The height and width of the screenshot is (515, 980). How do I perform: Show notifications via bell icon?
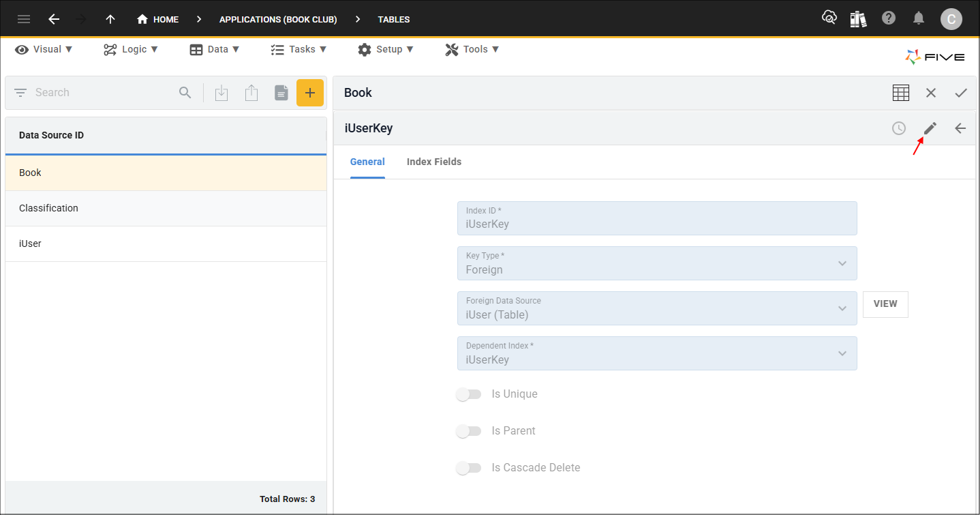[919, 18]
